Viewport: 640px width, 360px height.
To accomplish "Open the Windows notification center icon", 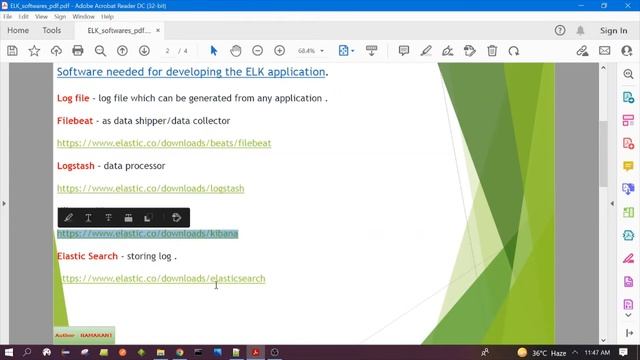I will [x=623, y=352].
